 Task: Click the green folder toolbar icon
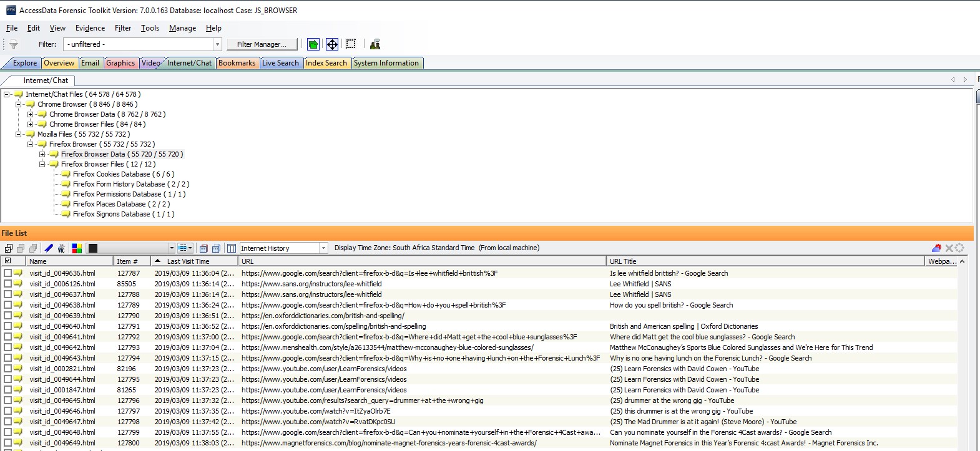[x=313, y=44]
